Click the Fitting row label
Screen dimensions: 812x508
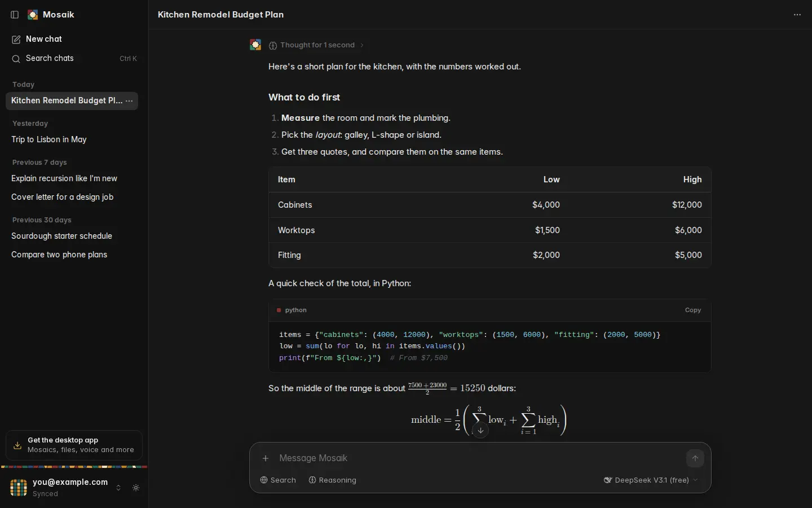click(289, 255)
